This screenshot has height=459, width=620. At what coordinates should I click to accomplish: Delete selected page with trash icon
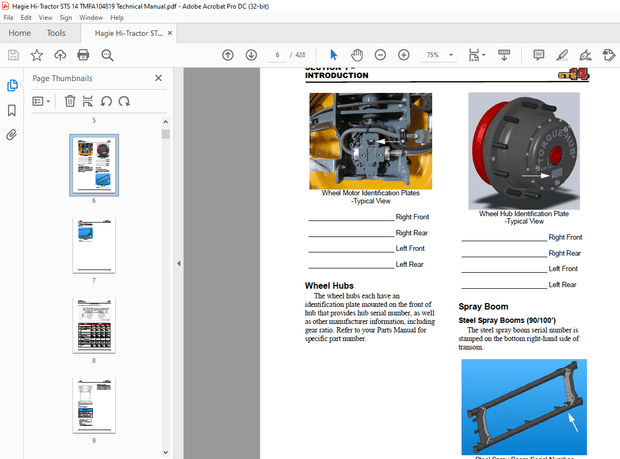[70, 101]
